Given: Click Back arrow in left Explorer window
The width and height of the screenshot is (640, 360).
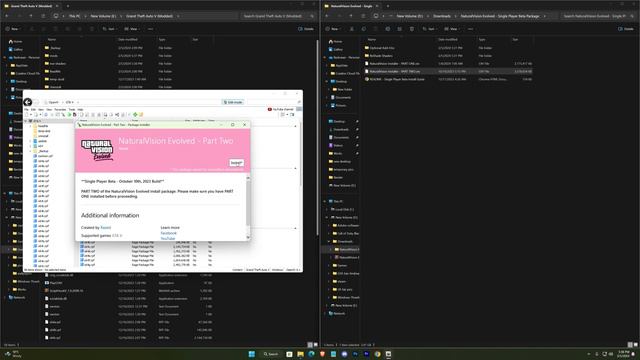Looking at the screenshot, I should pyautogui.click(x=7, y=16).
